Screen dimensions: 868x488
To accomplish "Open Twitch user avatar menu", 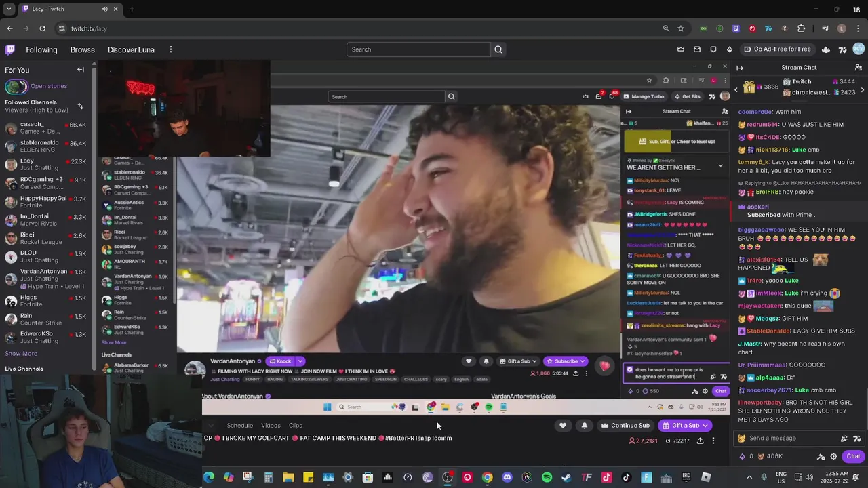I will 859,49.
